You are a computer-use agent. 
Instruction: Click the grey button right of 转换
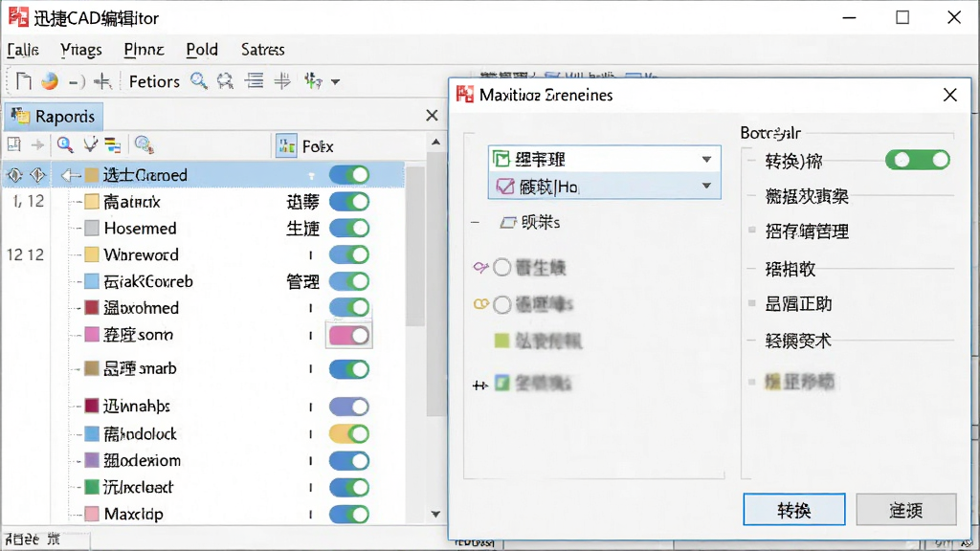(x=906, y=510)
